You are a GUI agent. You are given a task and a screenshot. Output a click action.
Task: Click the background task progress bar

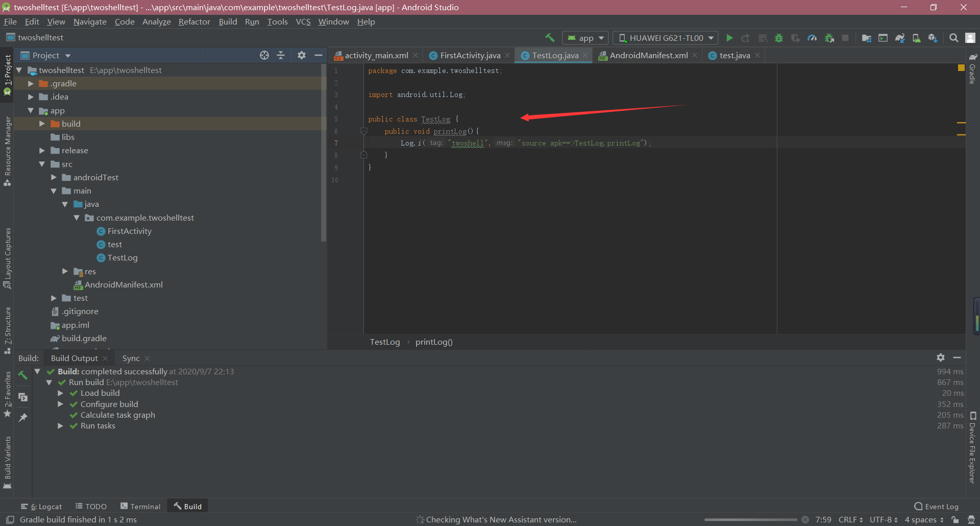[x=750, y=520]
